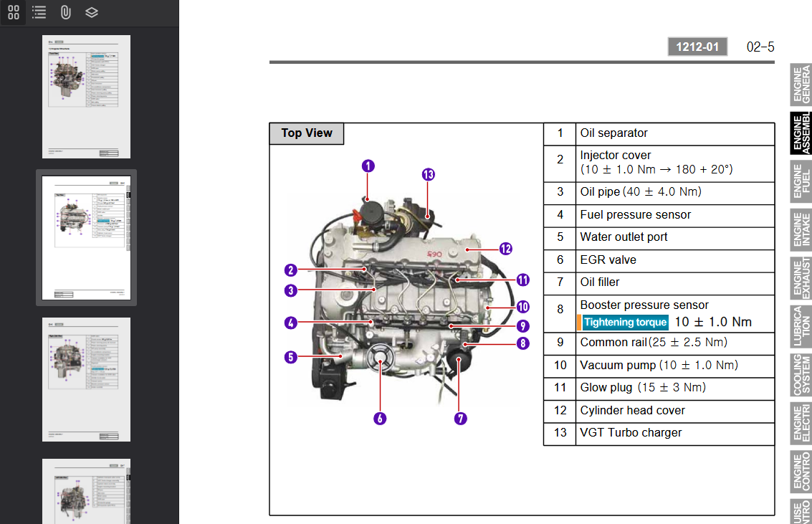The width and height of the screenshot is (812, 524).
Task: Click callout marker 11 on the diagram
Action: [523, 280]
